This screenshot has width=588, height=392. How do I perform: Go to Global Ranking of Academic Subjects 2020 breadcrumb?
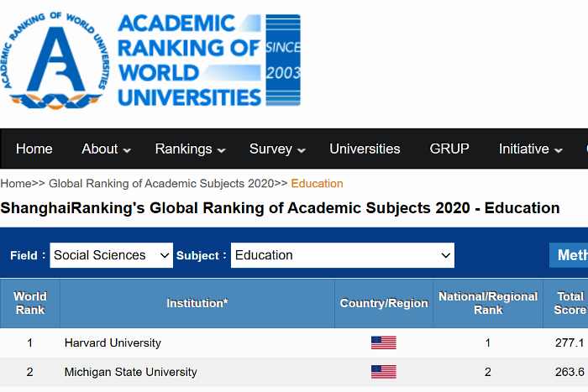161,184
